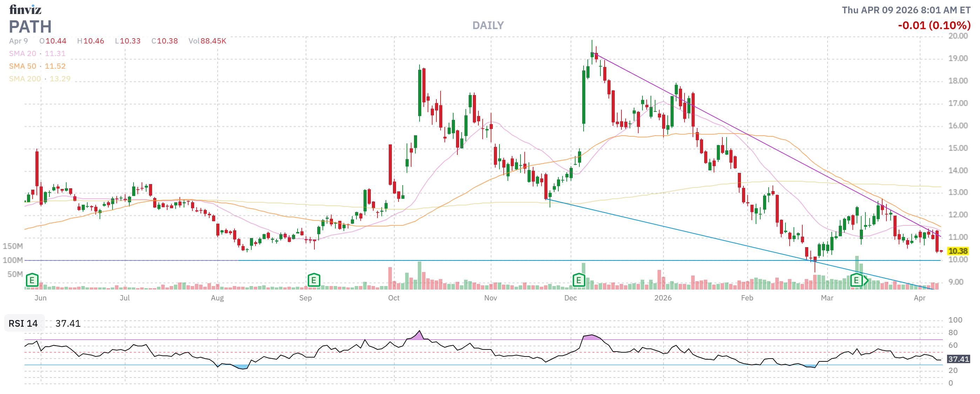Open the PATH ticker symbol selector
This screenshot has width=980, height=394.
(30, 27)
